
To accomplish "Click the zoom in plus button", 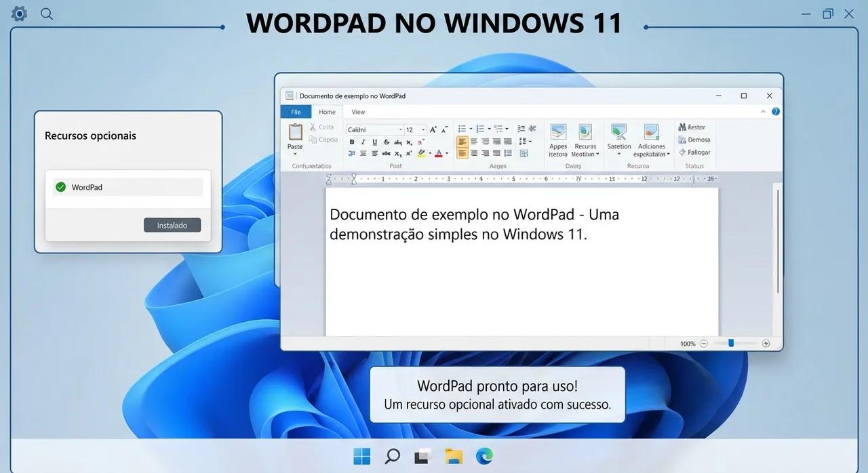I will pyautogui.click(x=766, y=344).
